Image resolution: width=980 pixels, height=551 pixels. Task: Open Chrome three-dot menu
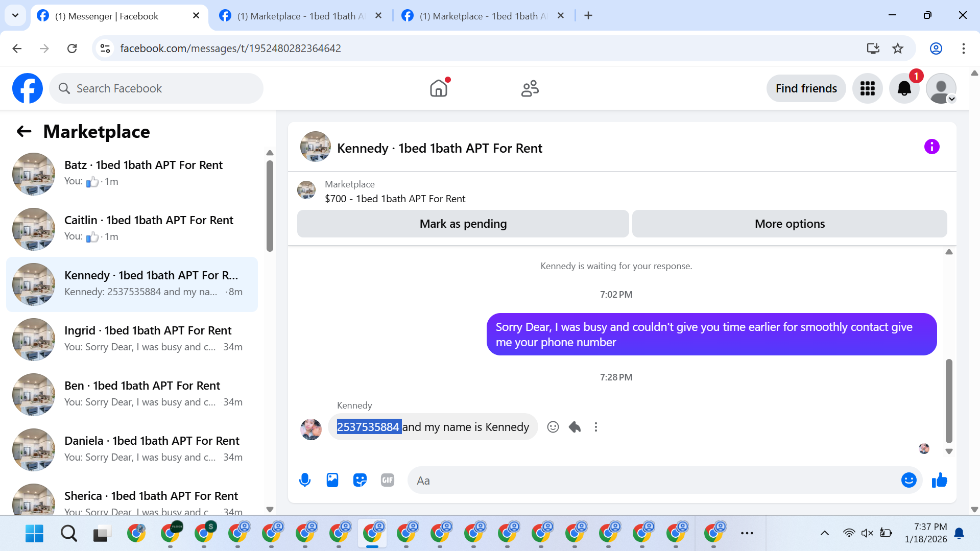coord(963,49)
